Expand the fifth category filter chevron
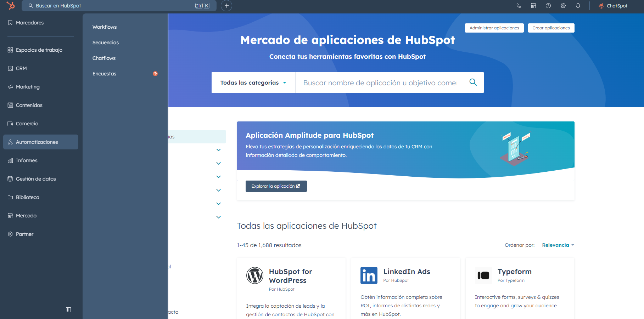This screenshot has width=644, height=319. click(219, 204)
